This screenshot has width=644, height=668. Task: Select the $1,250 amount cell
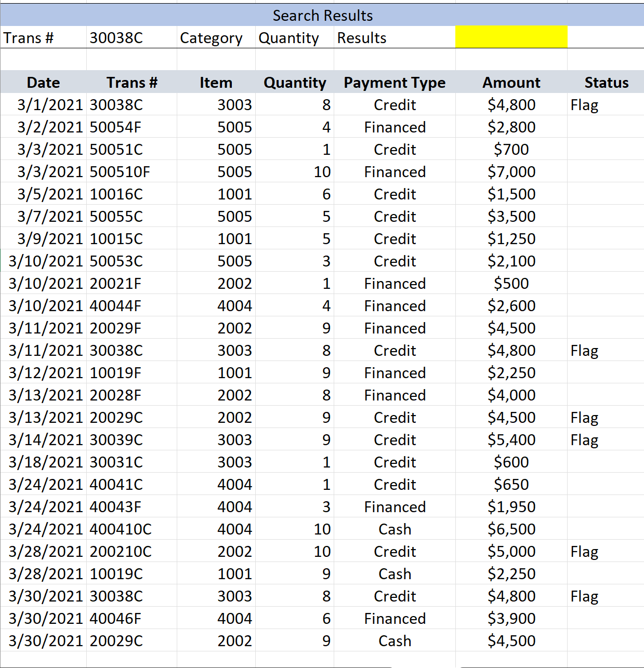point(511,238)
